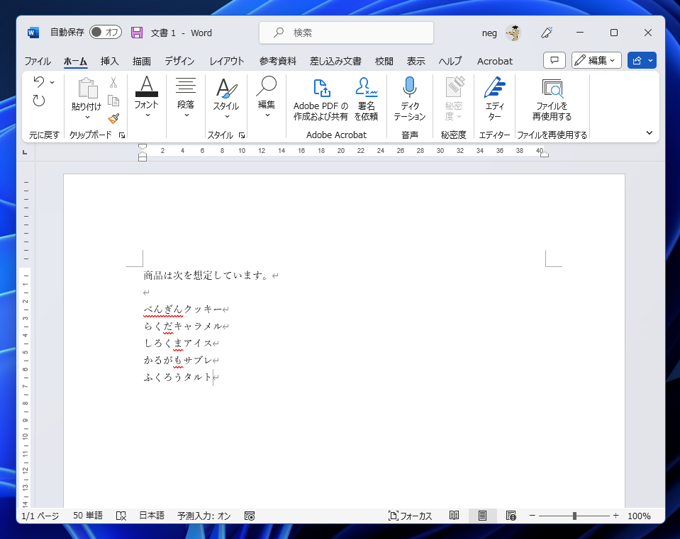Click the zoom in plus button
This screenshot has height=539, width=680.
point(615,516)
